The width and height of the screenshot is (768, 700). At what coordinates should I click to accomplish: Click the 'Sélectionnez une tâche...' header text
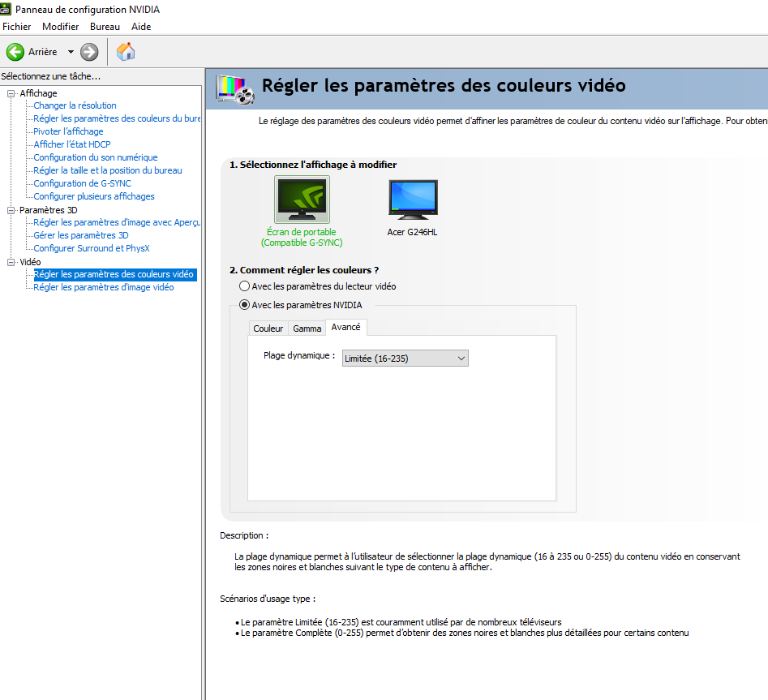click(x=50, y=76)
